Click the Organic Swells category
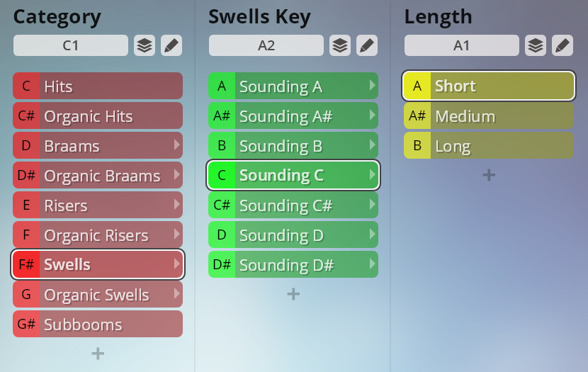 98,294
